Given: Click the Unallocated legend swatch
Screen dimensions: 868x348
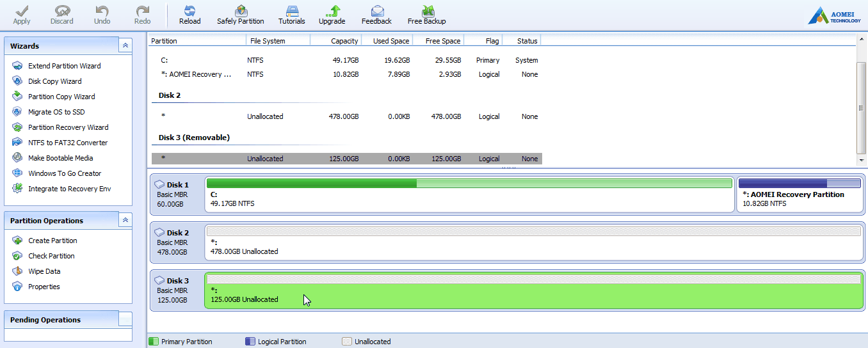Looking at the screenshot, I should coord(347,342).
